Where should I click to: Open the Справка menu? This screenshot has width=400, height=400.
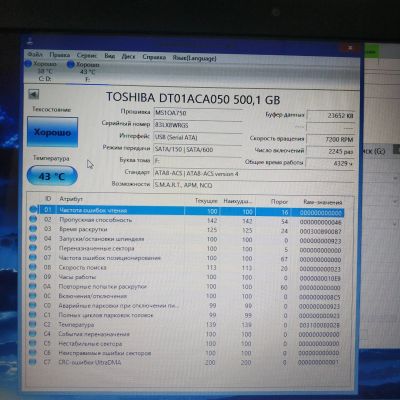tap(154, 57)
